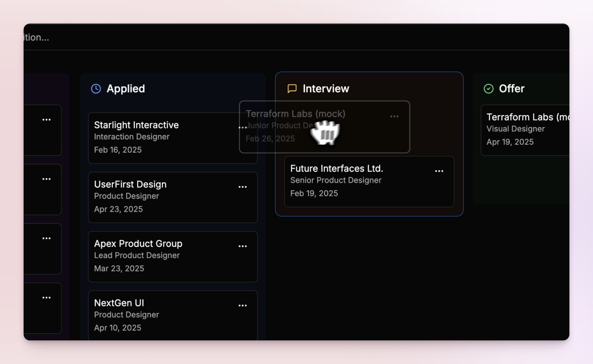Select the Starlight Interactive card title

click(x=136, y=125)
